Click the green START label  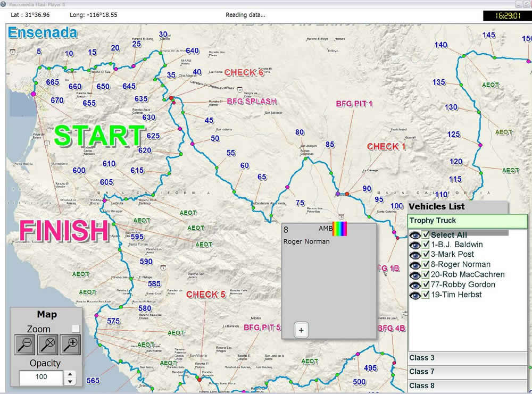coord(100,136)
